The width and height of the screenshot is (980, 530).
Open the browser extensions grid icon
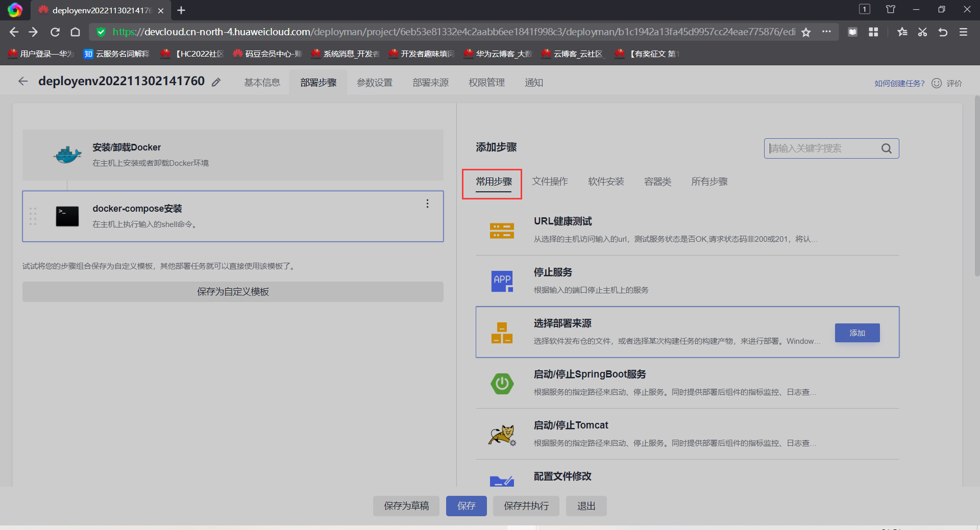(x=873, y=32)
